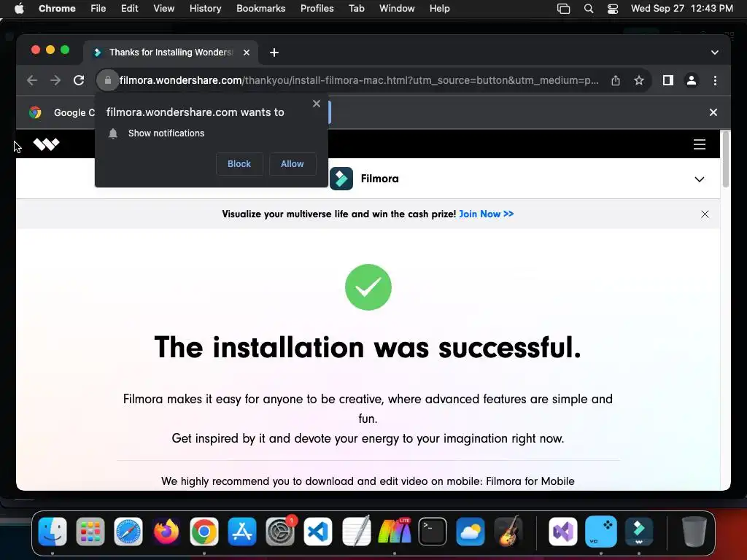Viewport: 747px width, 560px height.
Task: Allow notifications from filmora.wondershare.com
Action: pyautogui.click(x=292, y=164)
